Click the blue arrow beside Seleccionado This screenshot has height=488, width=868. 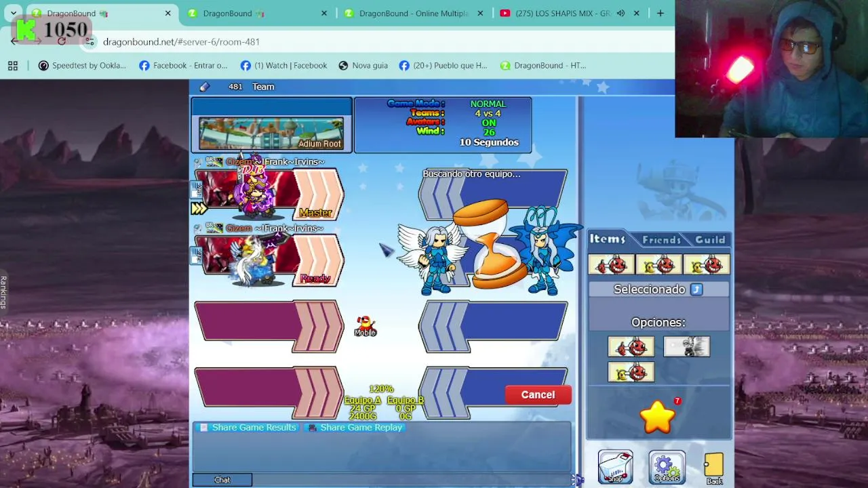click(x=696, y=289)
